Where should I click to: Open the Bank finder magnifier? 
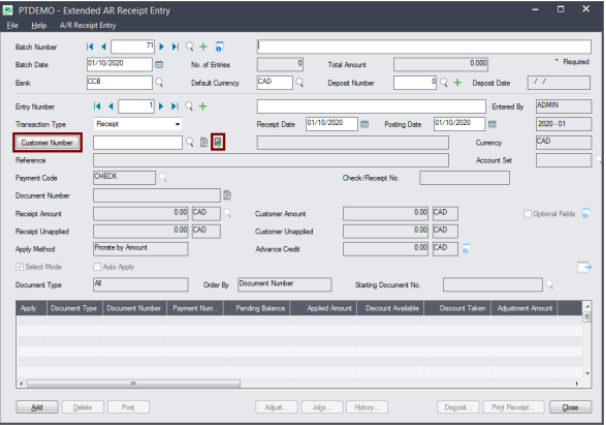coord(159,82)
